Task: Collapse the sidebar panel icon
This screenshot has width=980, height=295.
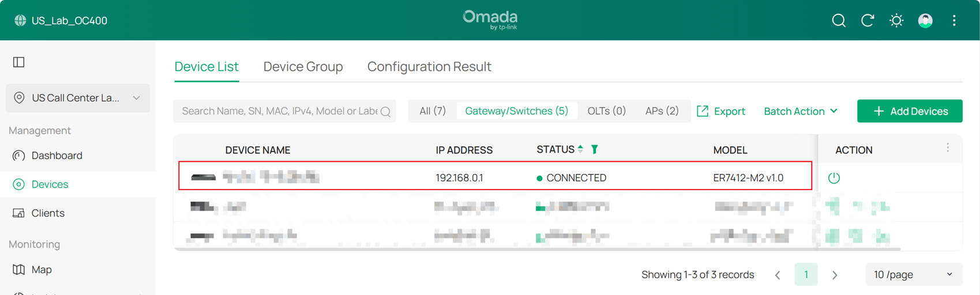Action: click(19, 62)
